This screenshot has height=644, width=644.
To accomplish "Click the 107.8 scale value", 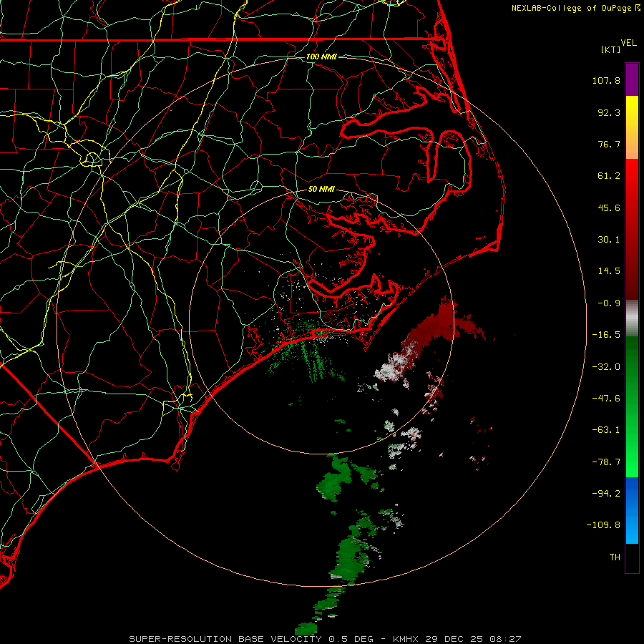I will point(606,80).
